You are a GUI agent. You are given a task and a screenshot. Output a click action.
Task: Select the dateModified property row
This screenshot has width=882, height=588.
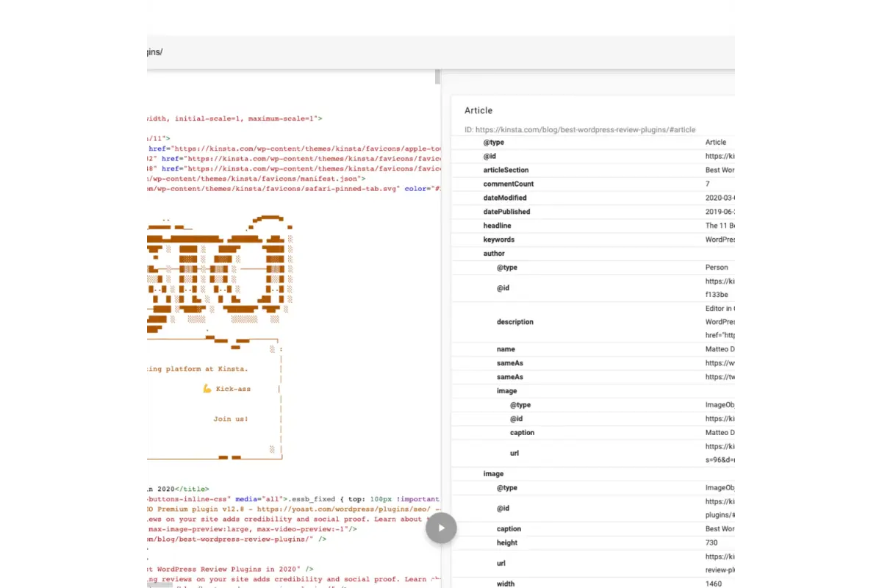pyautogui.click(x=593, y=198)
